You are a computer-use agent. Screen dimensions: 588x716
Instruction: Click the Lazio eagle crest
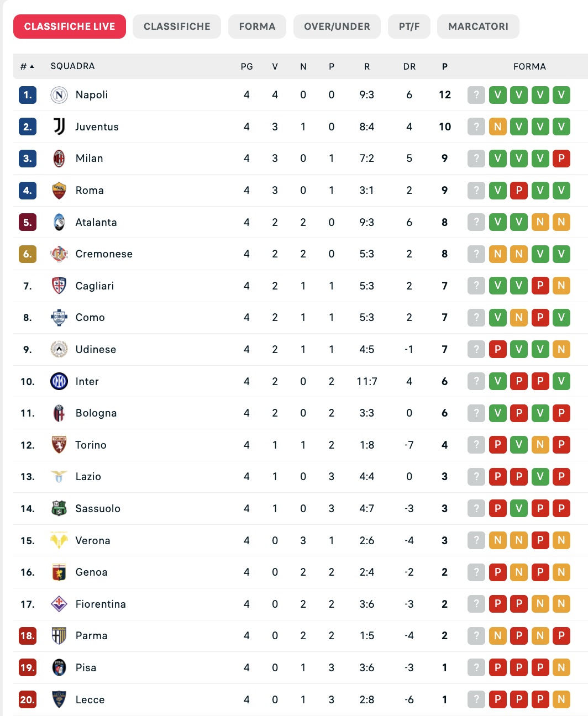click(59, 476)
